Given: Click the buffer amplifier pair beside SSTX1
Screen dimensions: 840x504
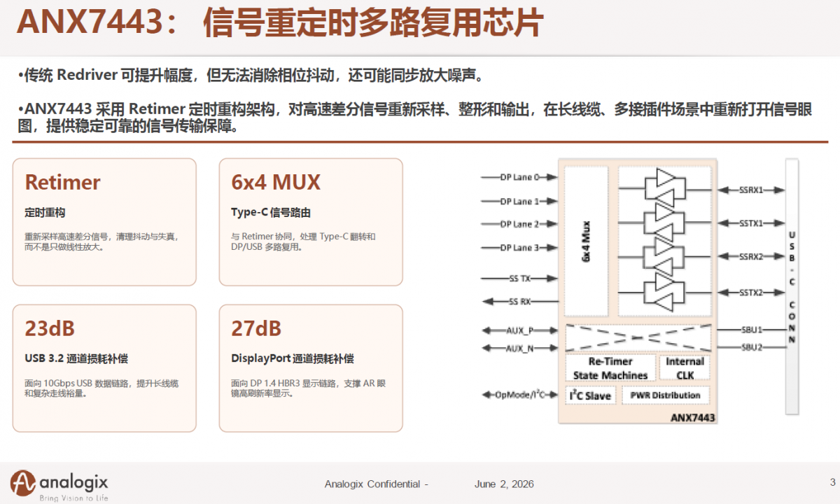Looking at the screenshot, I should [x=664, y=221].
